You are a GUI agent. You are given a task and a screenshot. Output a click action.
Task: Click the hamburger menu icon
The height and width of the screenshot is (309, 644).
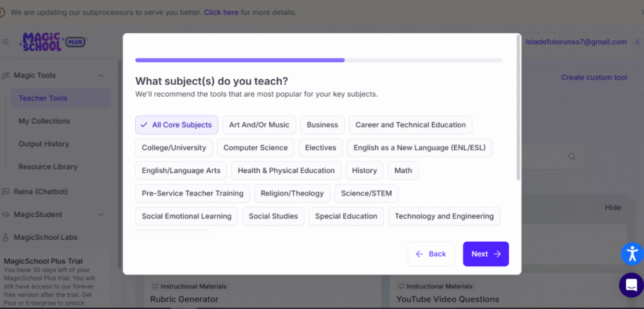click(6, 42)
